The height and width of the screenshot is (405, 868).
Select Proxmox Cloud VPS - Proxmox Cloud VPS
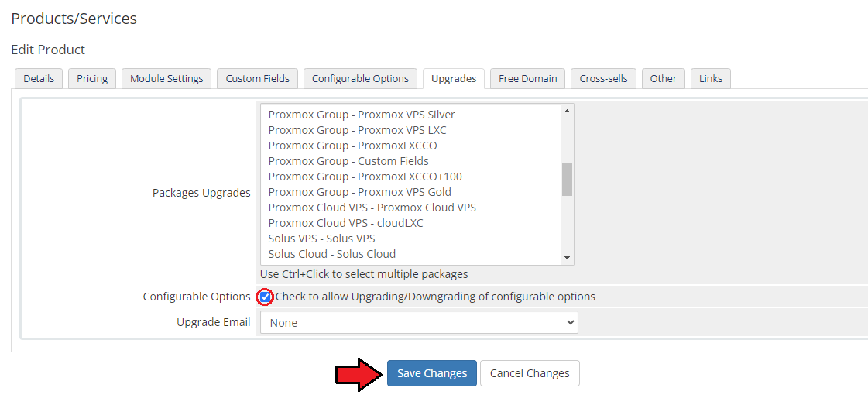410,208
